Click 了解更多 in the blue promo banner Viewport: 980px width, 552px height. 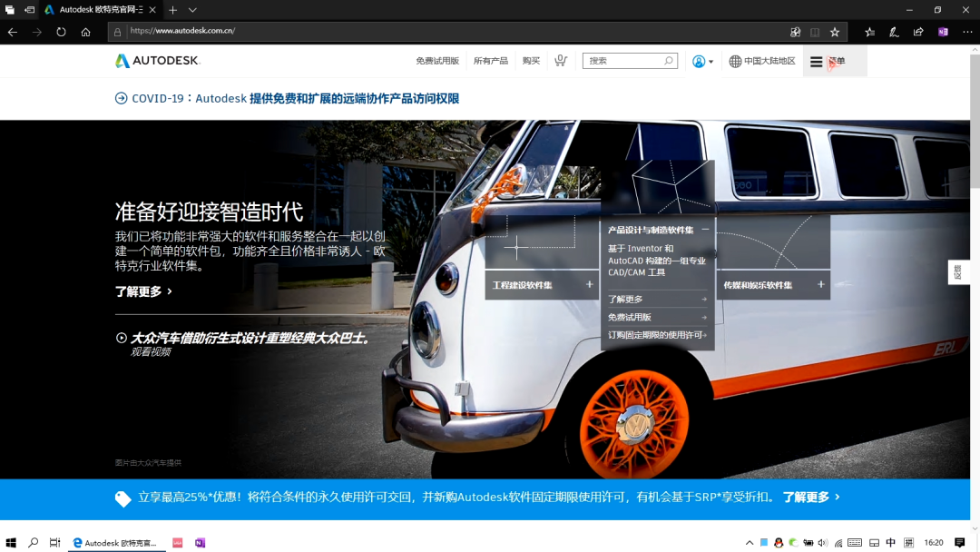[x=810, y=497]
